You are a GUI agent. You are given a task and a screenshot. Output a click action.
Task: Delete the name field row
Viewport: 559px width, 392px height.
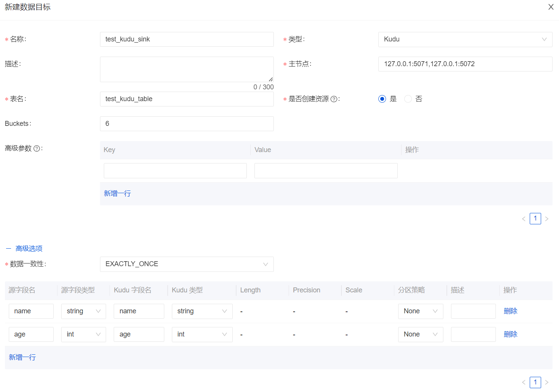pos(510,311)
